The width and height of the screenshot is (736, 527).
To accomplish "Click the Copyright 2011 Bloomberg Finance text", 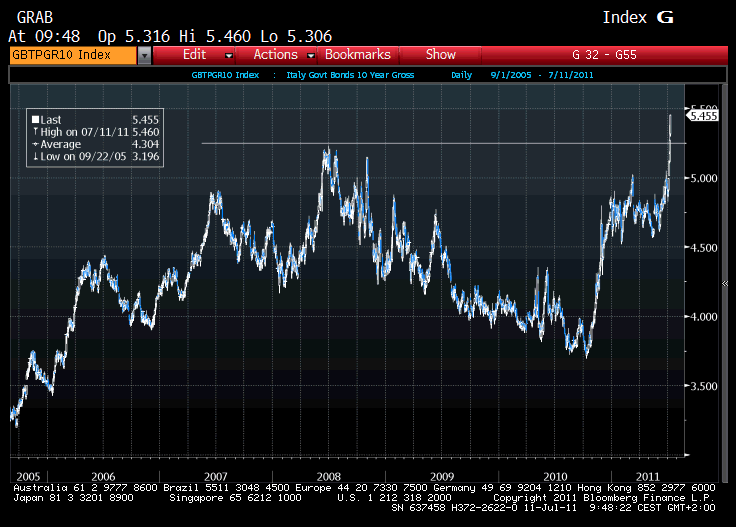I will [x=604, y=498].
